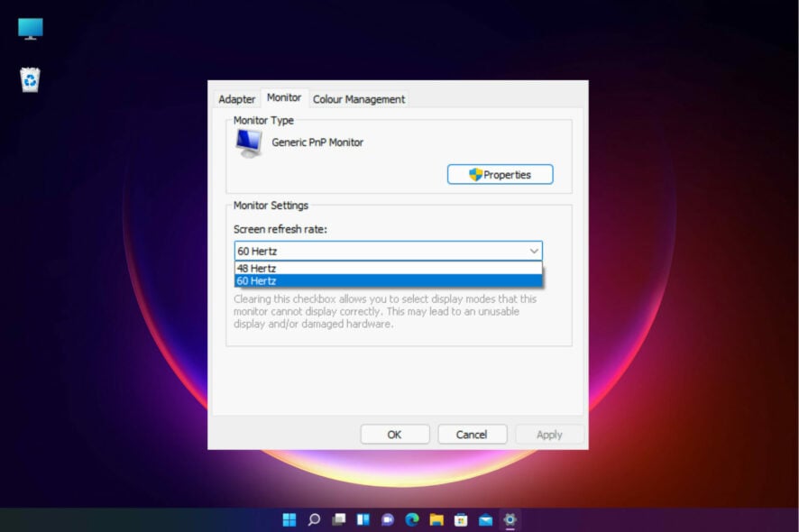Launch Teams Chat from the taskbar
The height and width of the screenshot is (532, 799).
(388, 519)
